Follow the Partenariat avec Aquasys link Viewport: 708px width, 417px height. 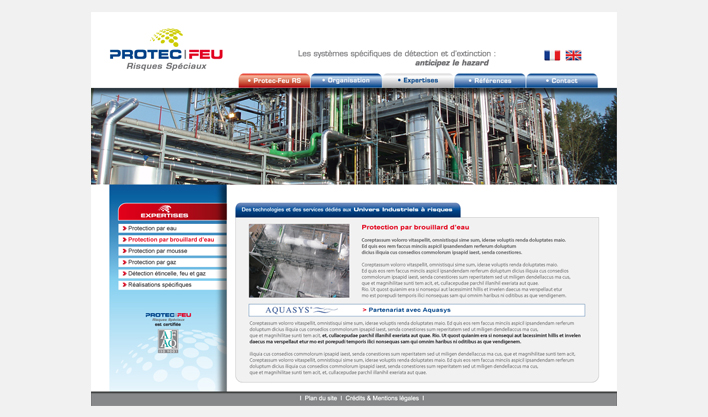pyautogui.click(x=408, y=310)
